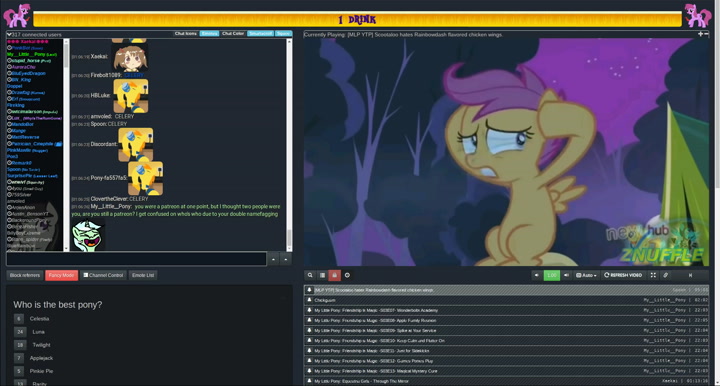Click the Block referrers button
This screenshot has width=720, height=386.
click(x=25, y=275)
